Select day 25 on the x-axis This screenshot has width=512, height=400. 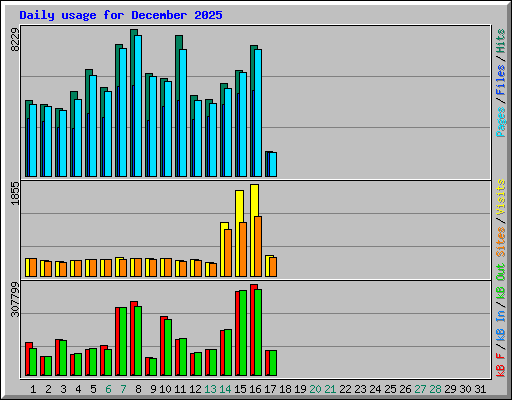pos(390,389)
